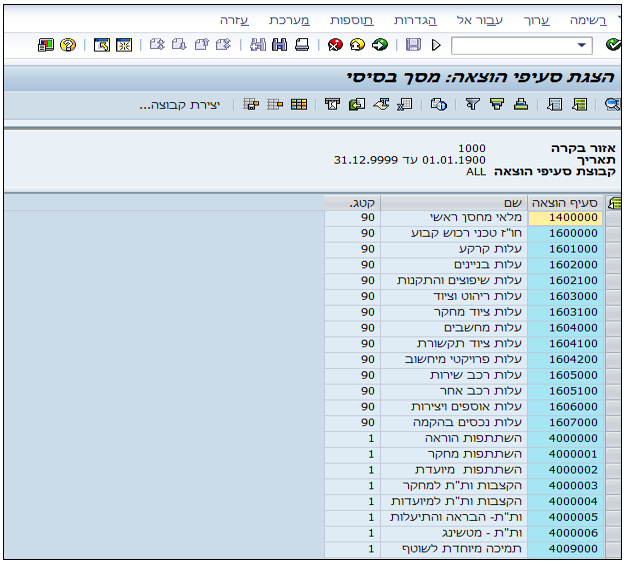This screenshot has width=627, height=564.
Task: Click the Create New Session icon
Action: click(124, 44)
